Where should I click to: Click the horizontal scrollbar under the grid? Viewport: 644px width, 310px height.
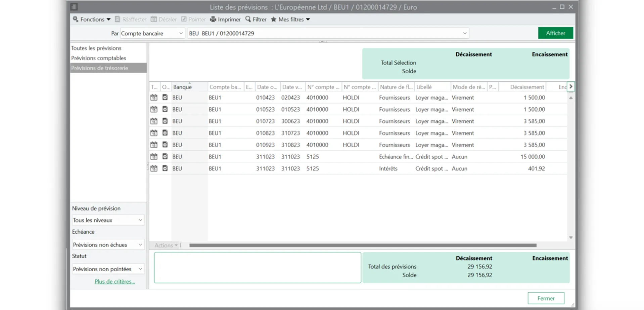click(363, 245)
